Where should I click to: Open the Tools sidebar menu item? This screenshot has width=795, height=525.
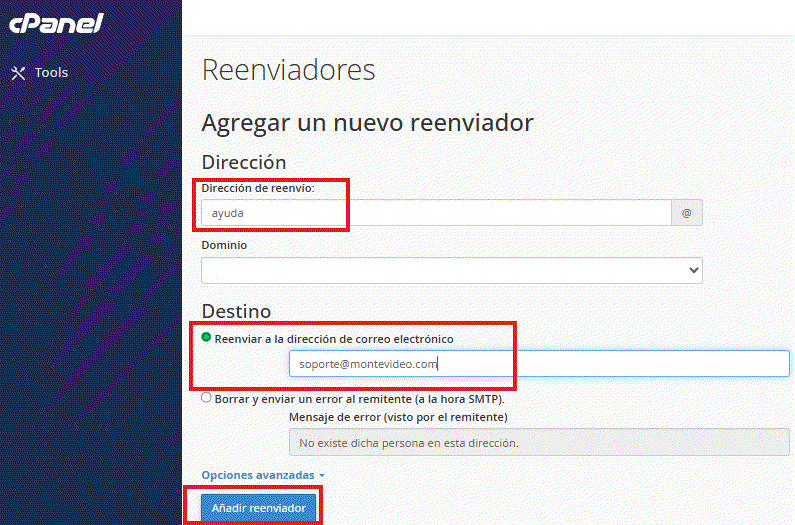point(50,73)
